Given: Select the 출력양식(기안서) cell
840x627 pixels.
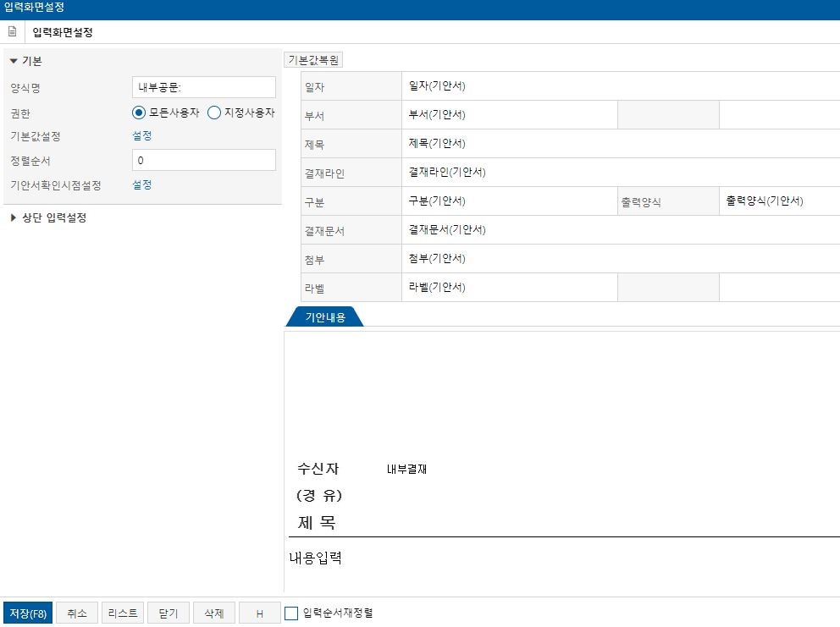Looking at the screenshot, I should (780, 201).
